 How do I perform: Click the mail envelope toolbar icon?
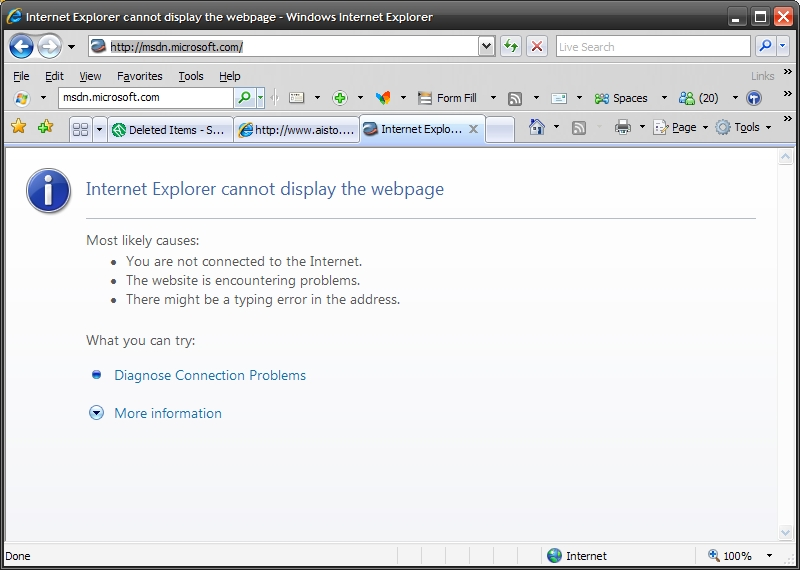pos(559,98)
